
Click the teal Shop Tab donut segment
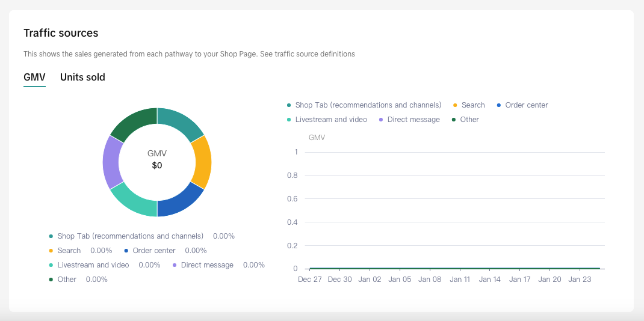[x=180, y=124]
